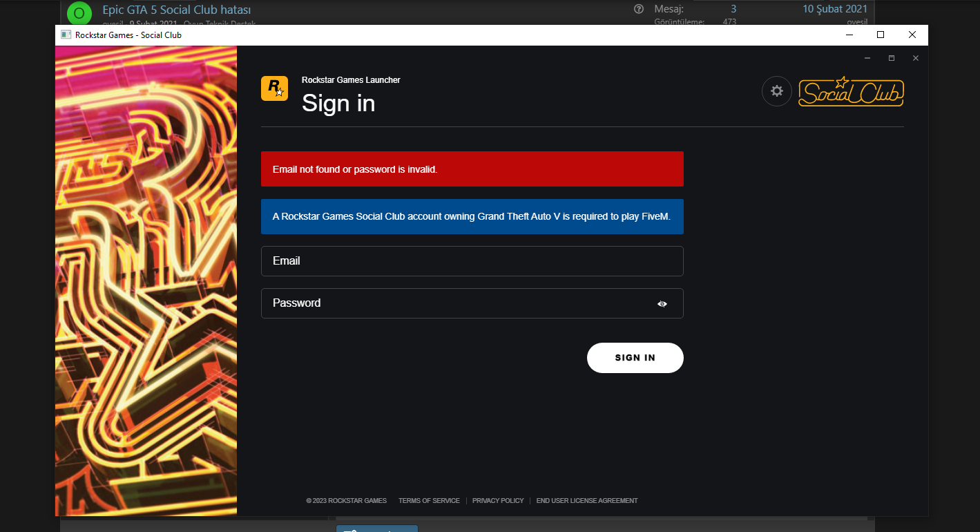Click the green O avatar in forum window
The width and height of the screenshot is (980, 532).
[79, 12]
